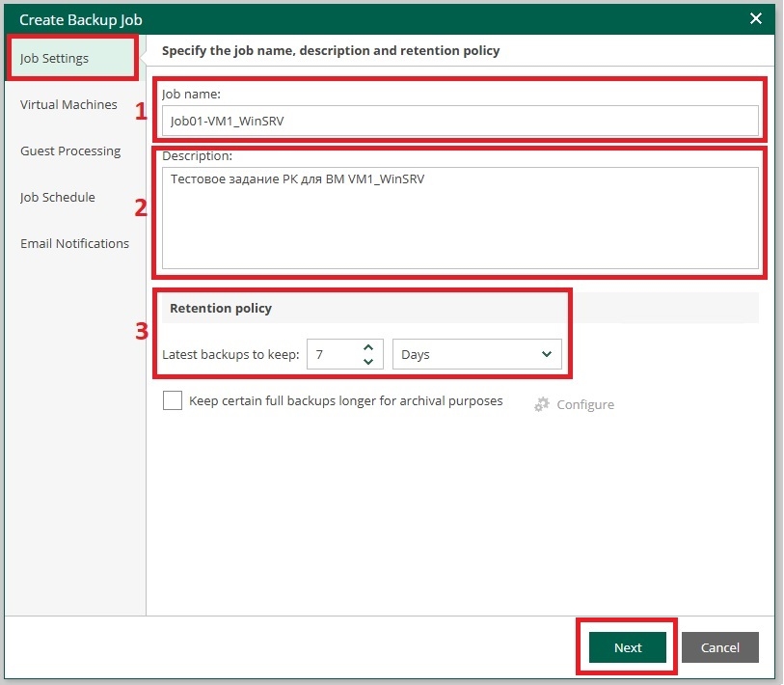Click the Configure link text
The height and width of the screenshot is (685, 784).
tap(585, 404)
